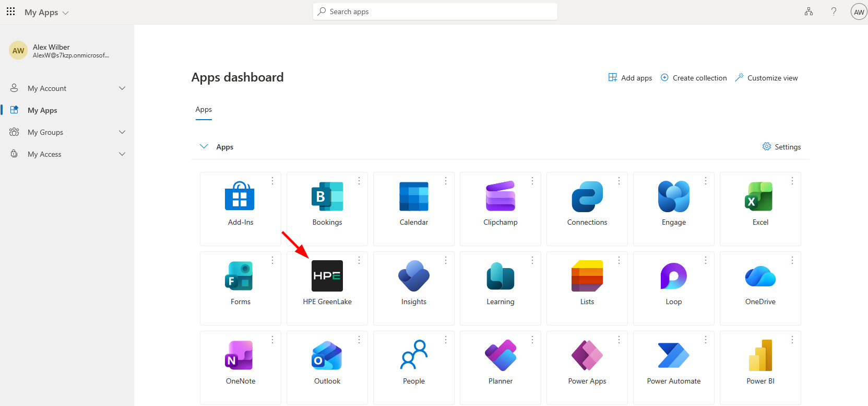Launch the Bookings app
Viewport: 868px width, 406px height.
click(327, 196)
